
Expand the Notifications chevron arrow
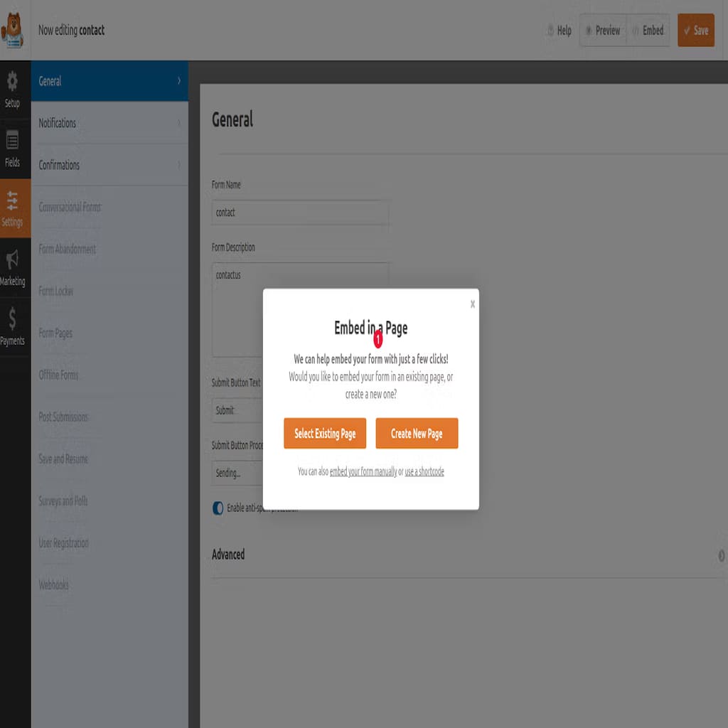pos(179,123)
